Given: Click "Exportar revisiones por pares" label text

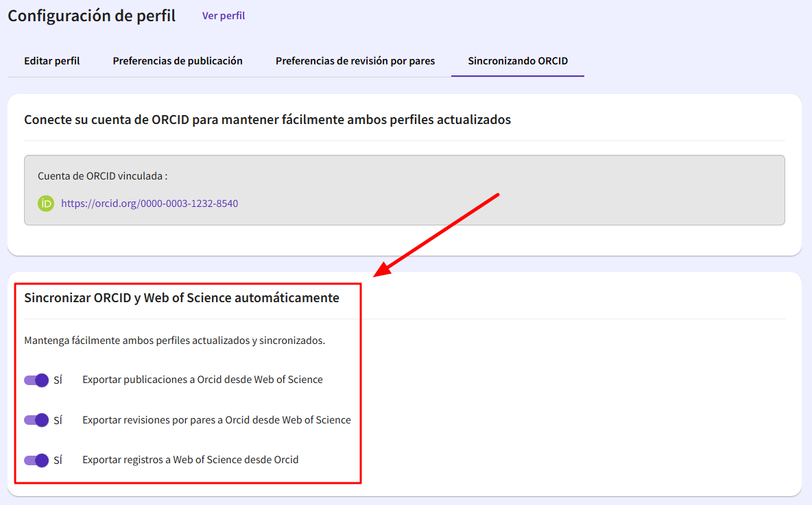Looking at the screenshot, I should click(217, 420).
